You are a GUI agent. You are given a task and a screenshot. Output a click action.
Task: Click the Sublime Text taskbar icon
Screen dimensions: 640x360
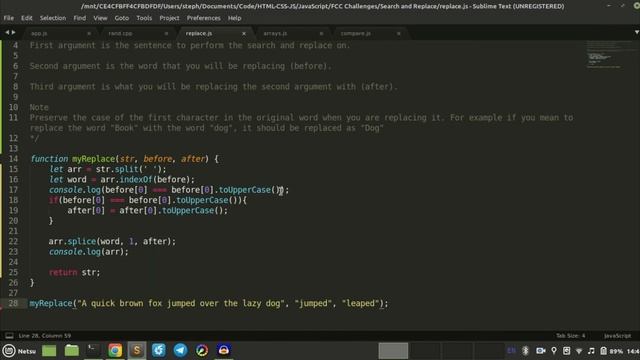pos(137,351)
